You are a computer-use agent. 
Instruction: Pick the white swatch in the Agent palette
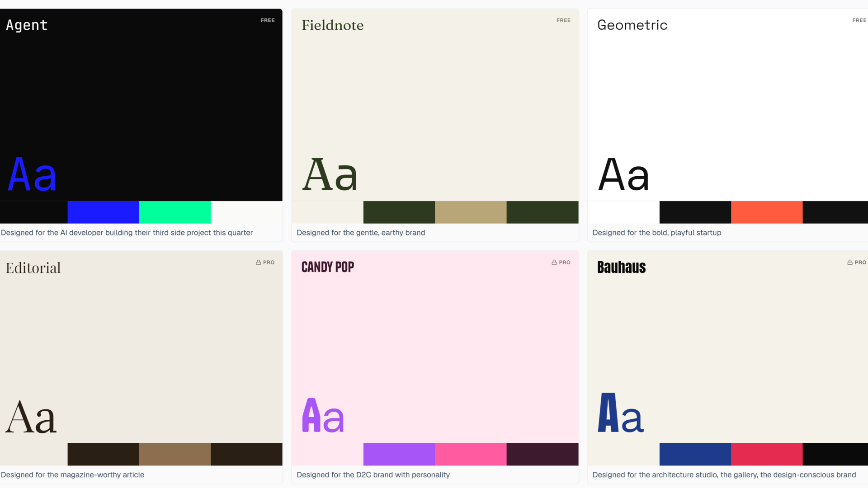[x=246, y=212]
